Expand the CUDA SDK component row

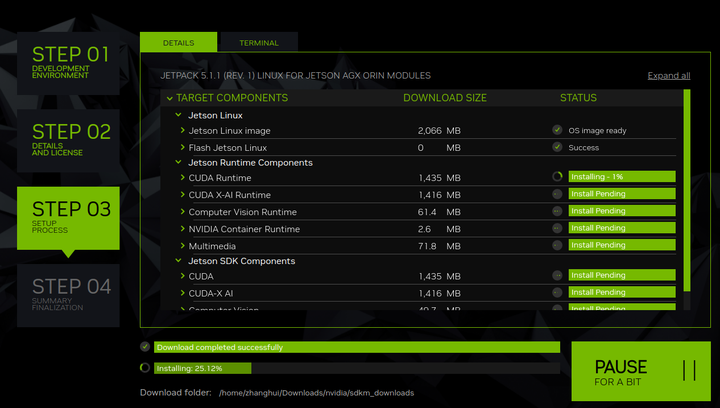click(x=182, y=276)
